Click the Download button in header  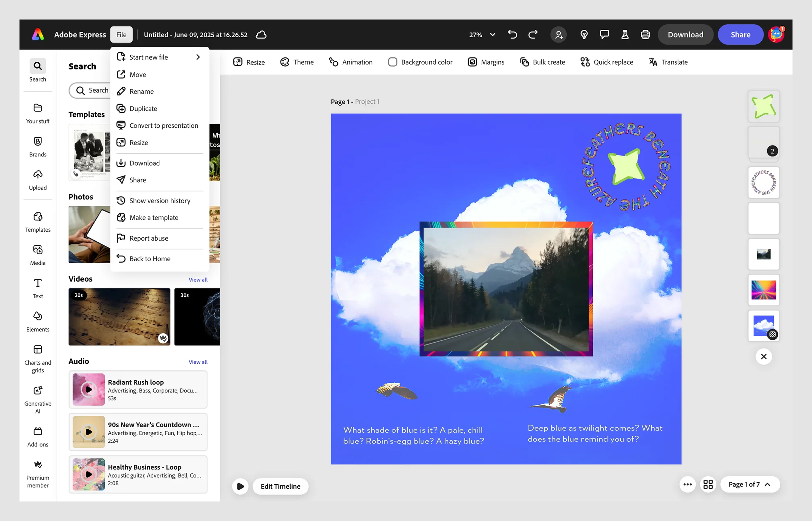point(685,35)
